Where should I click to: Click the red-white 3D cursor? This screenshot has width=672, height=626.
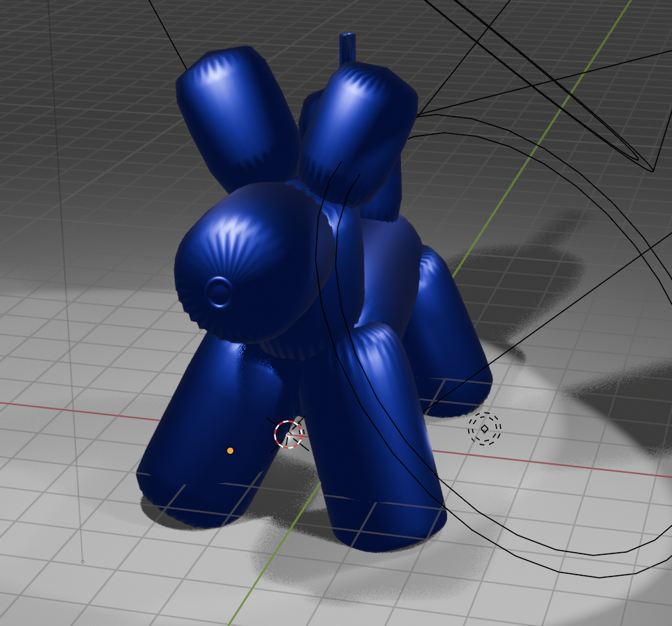[288, 434]
